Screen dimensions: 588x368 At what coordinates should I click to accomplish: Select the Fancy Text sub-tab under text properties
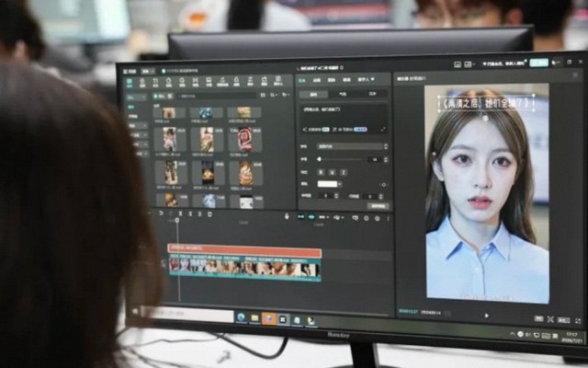(x=372, y=94)
